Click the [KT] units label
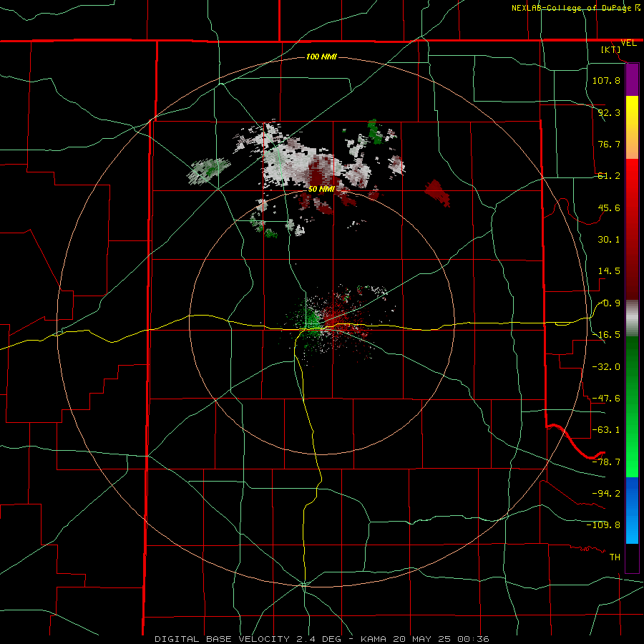This screenshot has height=644, width=644. (x=611, y=49)
